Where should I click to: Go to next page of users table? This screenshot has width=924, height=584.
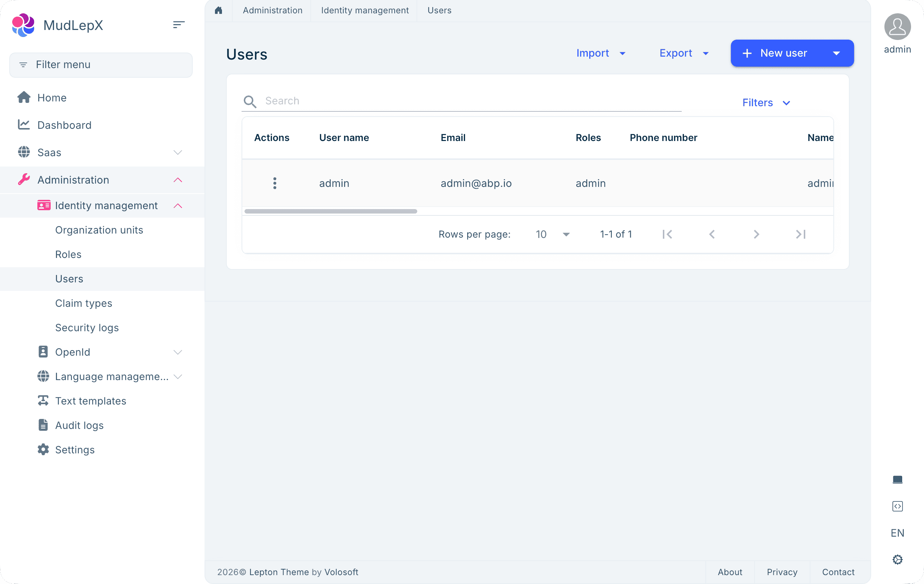(756, 234)
